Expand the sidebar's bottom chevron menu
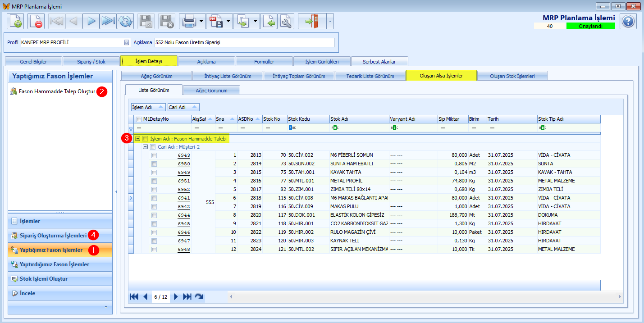 click(106, 307)
